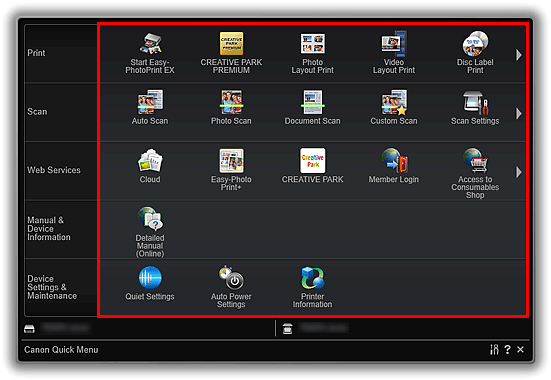Image resolution: width=551 pixels, height=380 pixels.
Task: Click the printer icon in status bar
Action: coord(29,329)
